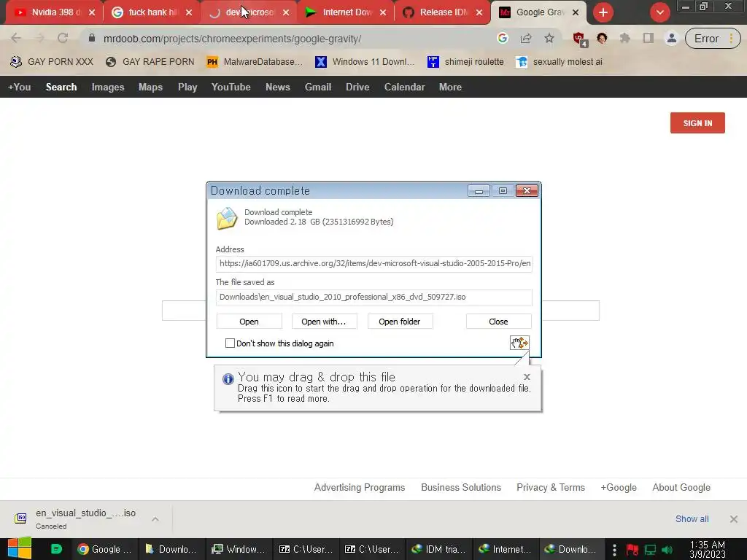The height and width of the screenshot is (560, 747).
Task: Open the profile avatar icon
Action: tap(672, 38)
